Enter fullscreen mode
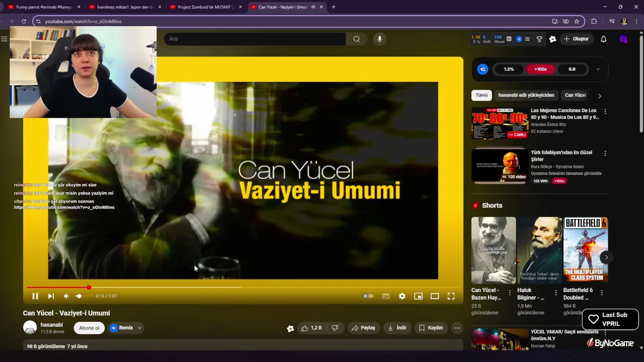Image resolution: width=644 pixels, height=362 pixels. point(451,296)
